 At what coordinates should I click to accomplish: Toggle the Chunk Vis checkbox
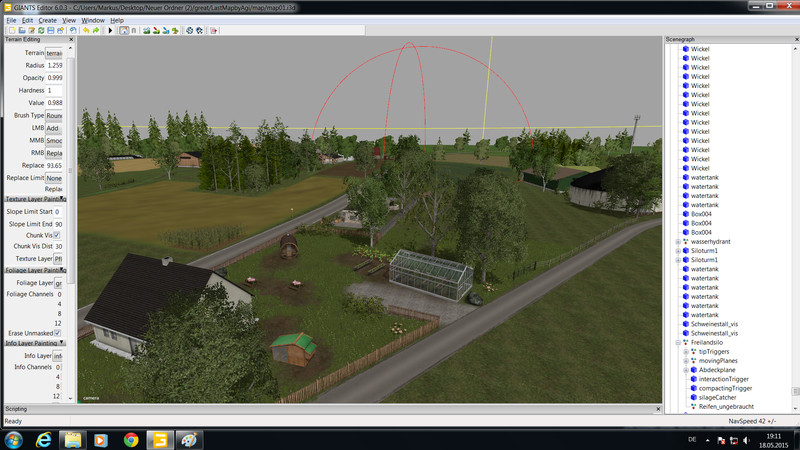(x=57, y=235)
